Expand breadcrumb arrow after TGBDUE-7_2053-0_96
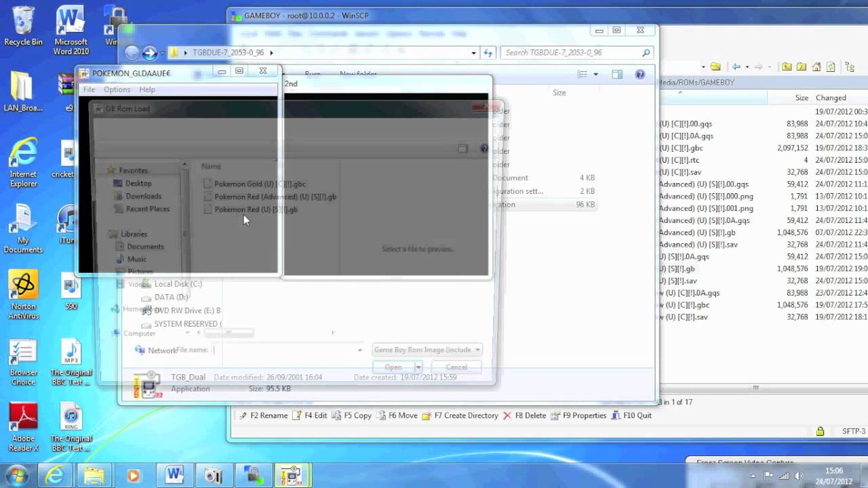 (x=271, y=52)
